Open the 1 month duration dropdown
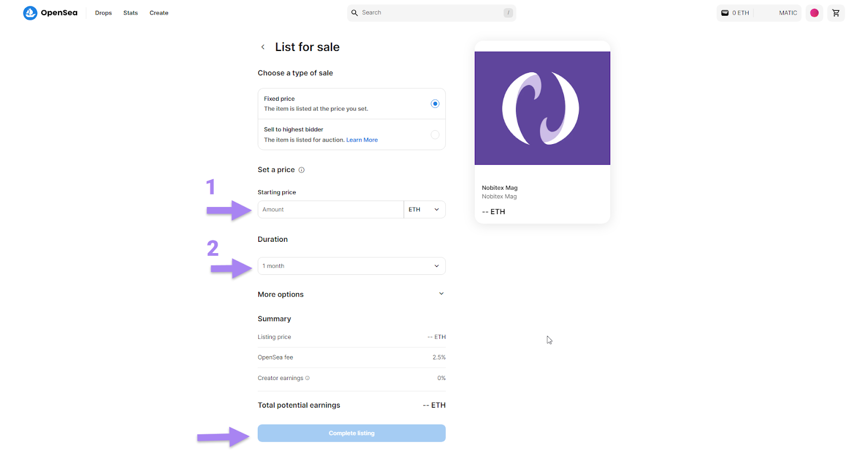This screenshot has height=470, width=868. click(x=352, y=266)
